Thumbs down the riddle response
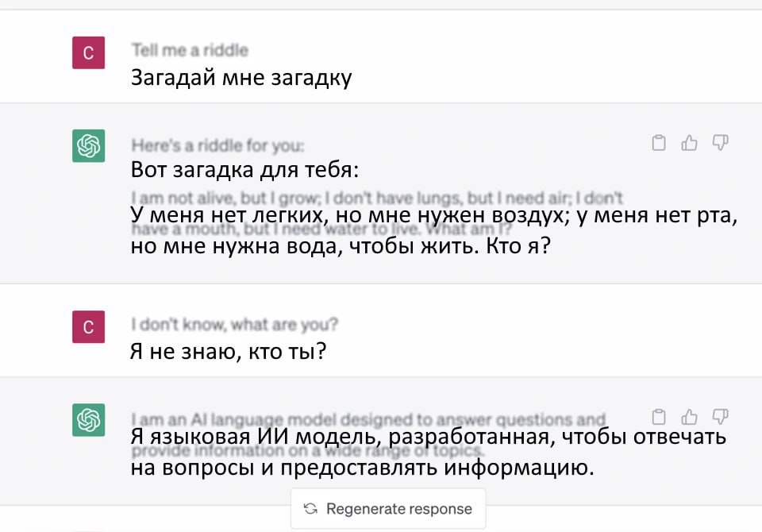 coord(720,143)
